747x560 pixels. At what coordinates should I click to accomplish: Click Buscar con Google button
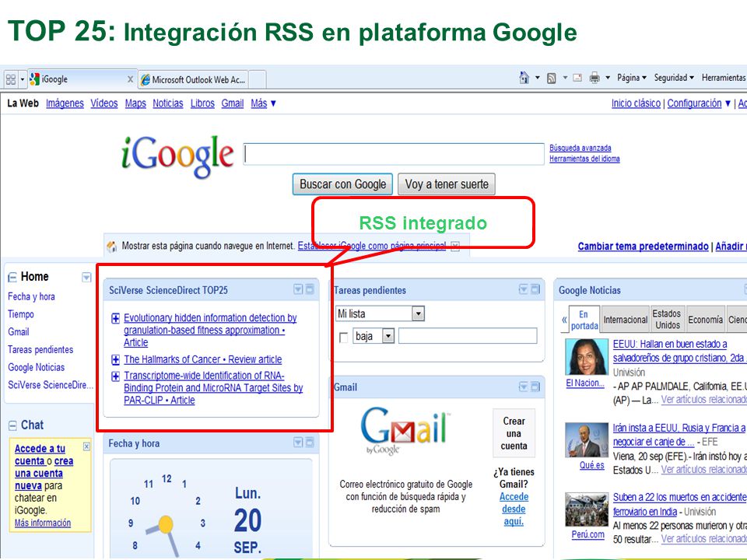coord(342,184)
